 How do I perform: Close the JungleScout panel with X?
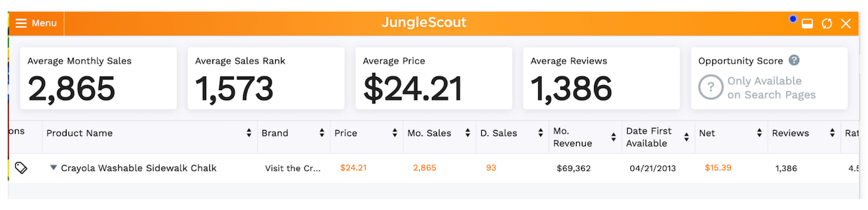846,23
